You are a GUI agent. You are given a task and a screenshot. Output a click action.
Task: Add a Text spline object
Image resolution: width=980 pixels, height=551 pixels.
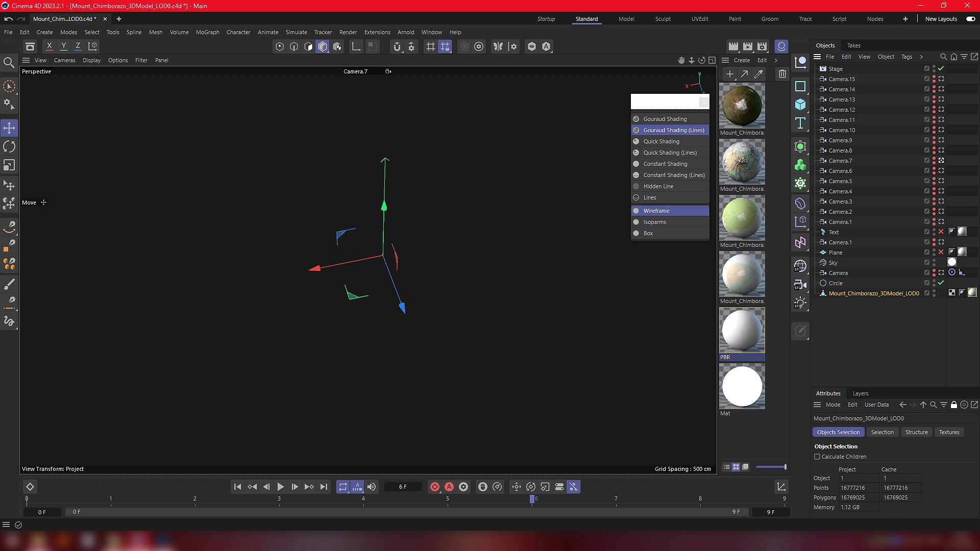(x=800, y=123)
